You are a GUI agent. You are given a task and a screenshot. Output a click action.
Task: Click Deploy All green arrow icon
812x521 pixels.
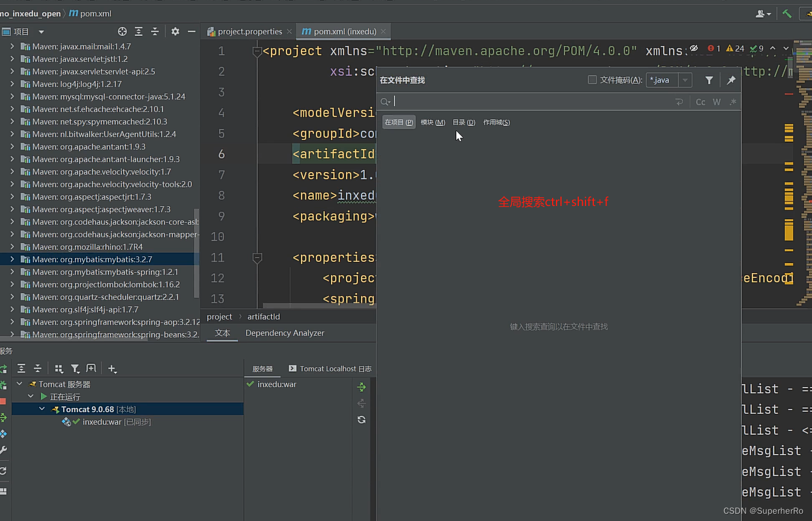361,387
